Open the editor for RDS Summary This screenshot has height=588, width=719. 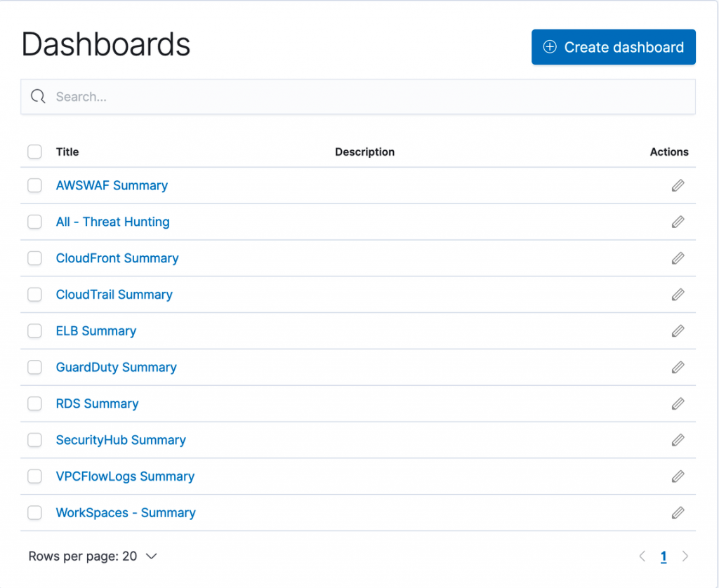click(x=678, y=403)
